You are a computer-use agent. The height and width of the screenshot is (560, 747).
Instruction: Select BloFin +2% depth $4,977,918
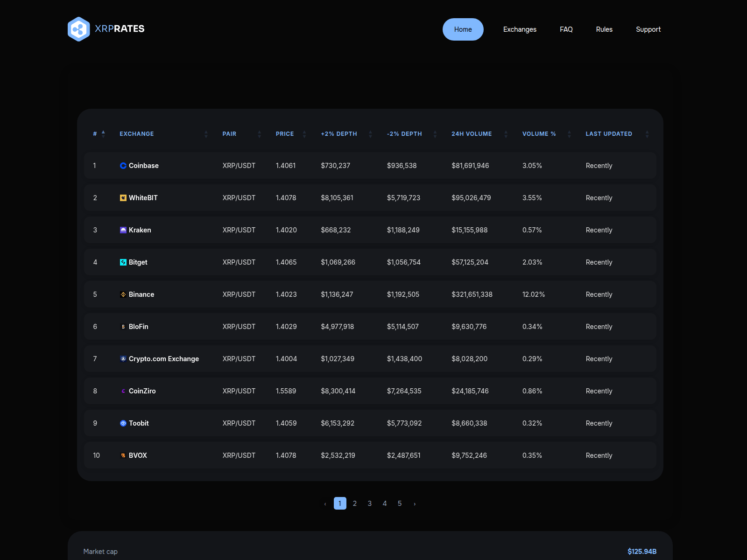[x=338, y=327]
